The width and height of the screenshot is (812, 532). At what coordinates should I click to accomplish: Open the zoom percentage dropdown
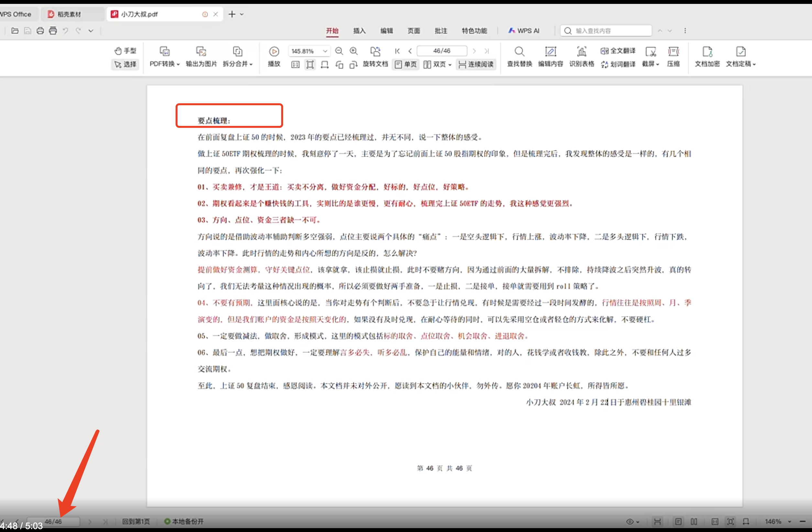tap(325, 51)
